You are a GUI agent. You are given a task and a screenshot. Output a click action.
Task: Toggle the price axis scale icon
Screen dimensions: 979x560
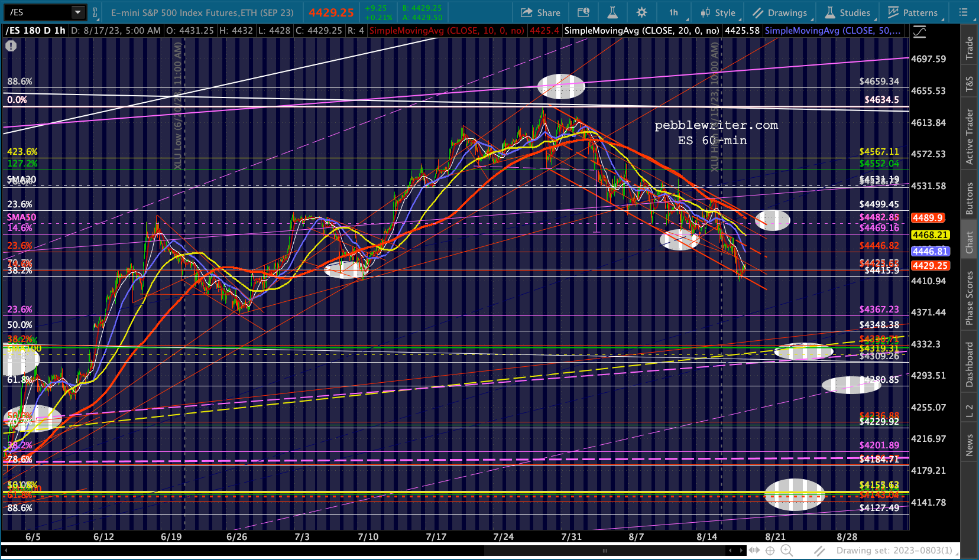point(919,32)
